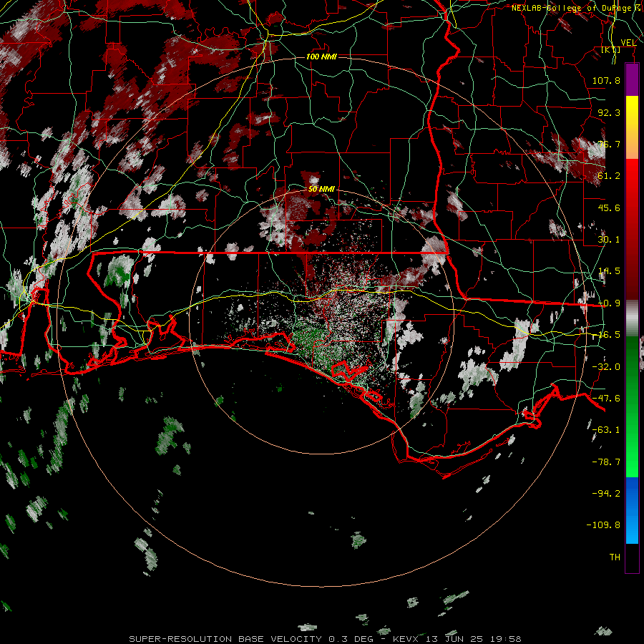Click the -78.7 legend value
This screenshot has width=644, height=644.
click(606, 462)
